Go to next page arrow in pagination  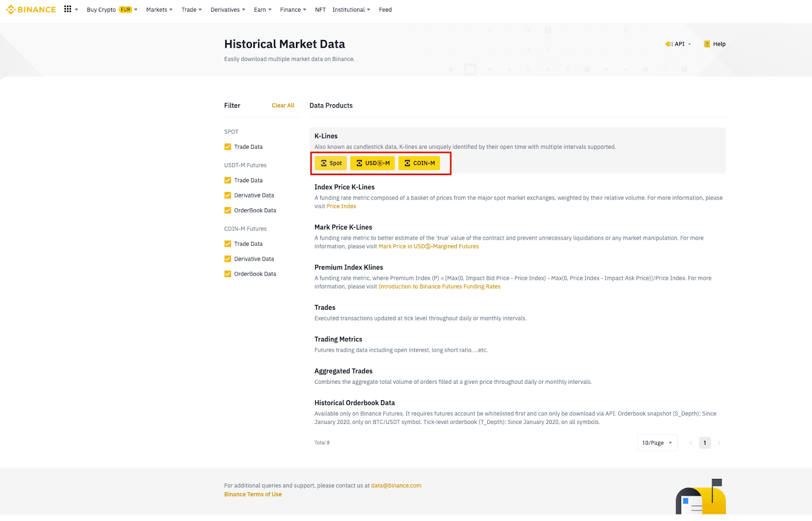click(x=719, y=443)
